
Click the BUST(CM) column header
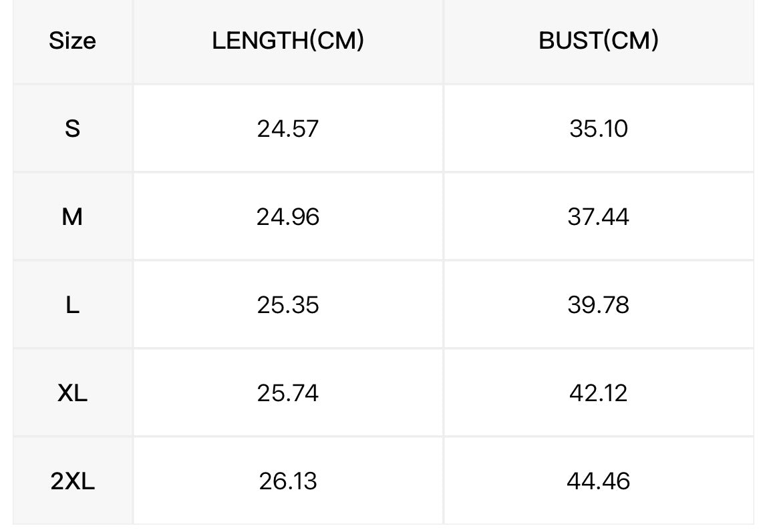[x=599, y=41]
